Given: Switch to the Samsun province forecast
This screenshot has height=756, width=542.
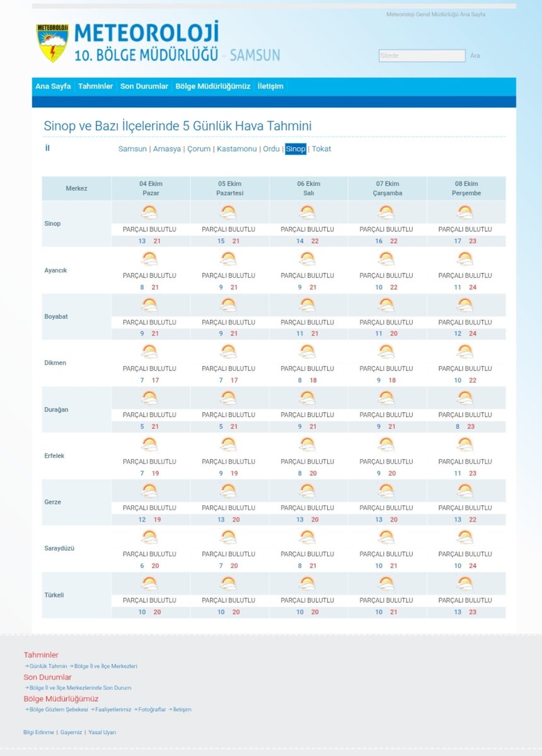Looking at the screenshot, I should click(132, 149).
